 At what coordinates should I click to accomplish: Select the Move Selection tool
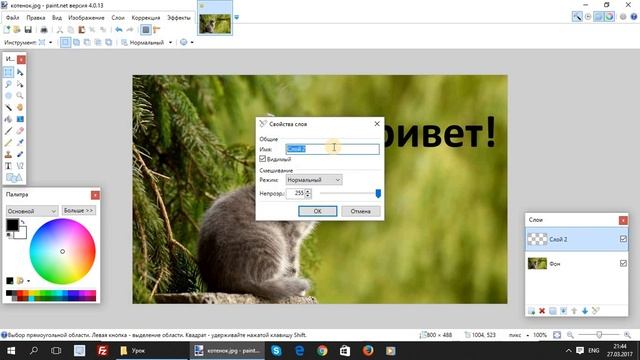click(20, 84)
